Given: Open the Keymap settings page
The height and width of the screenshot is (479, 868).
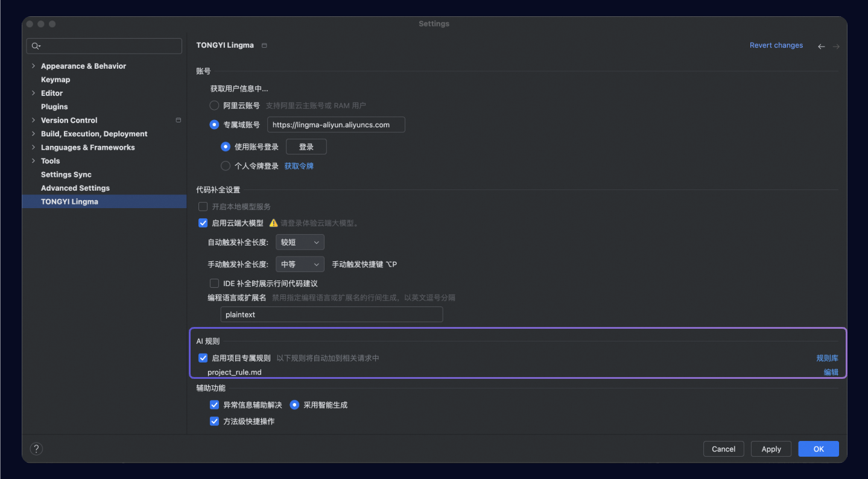Looking at the screenshot, I should click(x=55, y=80).
